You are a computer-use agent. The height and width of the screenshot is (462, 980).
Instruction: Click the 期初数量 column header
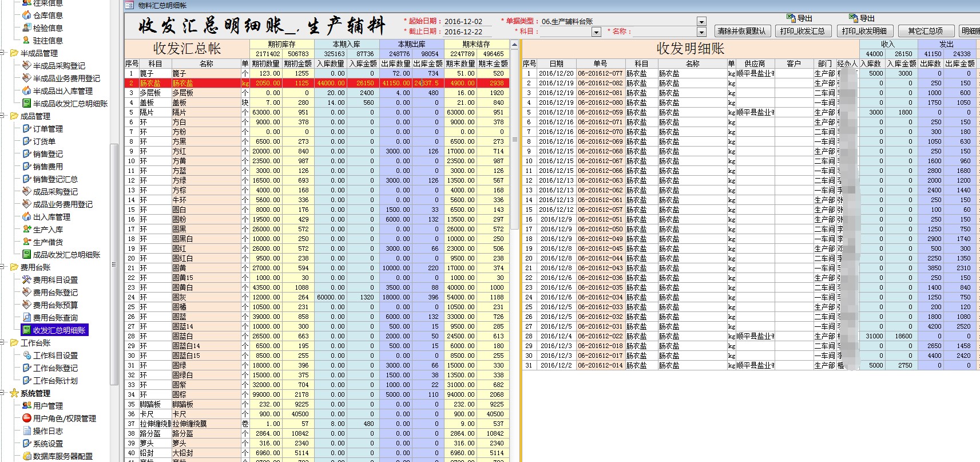click(x=265, y=64)
